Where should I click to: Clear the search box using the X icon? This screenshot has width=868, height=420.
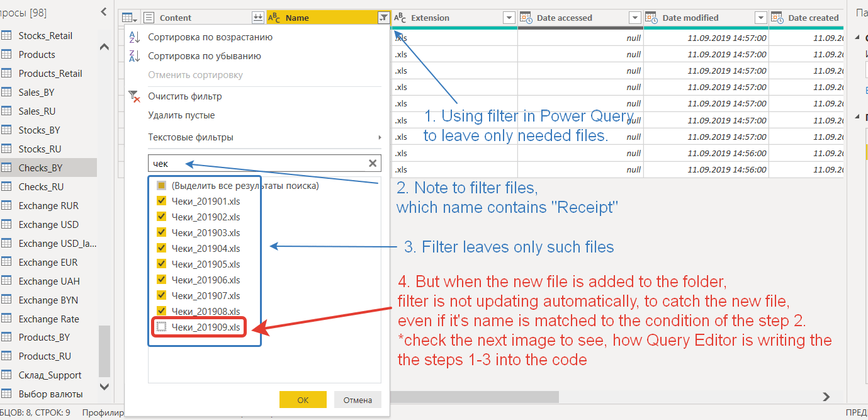[x=372, y=162]
